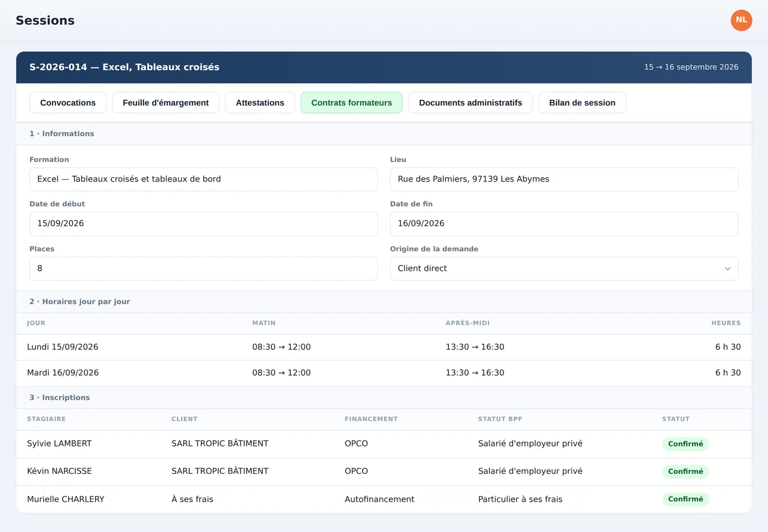Click the 3 · Inscriptions section header

tap(60, 398)
